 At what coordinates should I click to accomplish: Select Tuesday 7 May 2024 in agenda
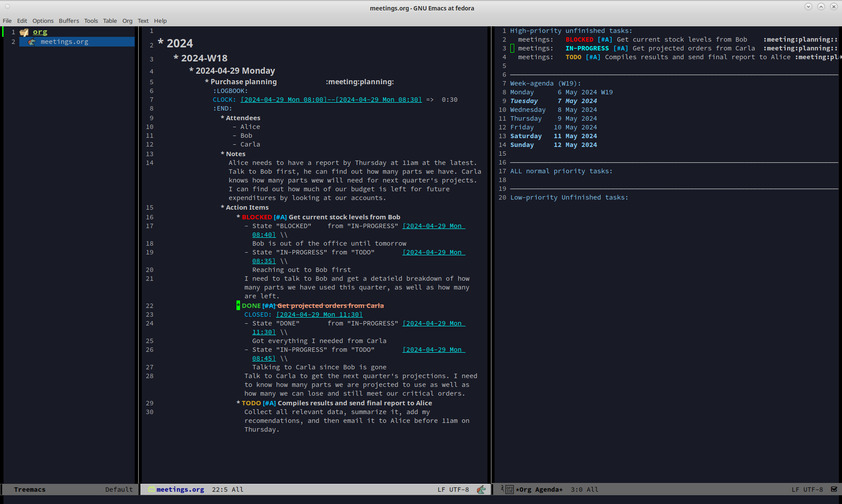point(553,101)
